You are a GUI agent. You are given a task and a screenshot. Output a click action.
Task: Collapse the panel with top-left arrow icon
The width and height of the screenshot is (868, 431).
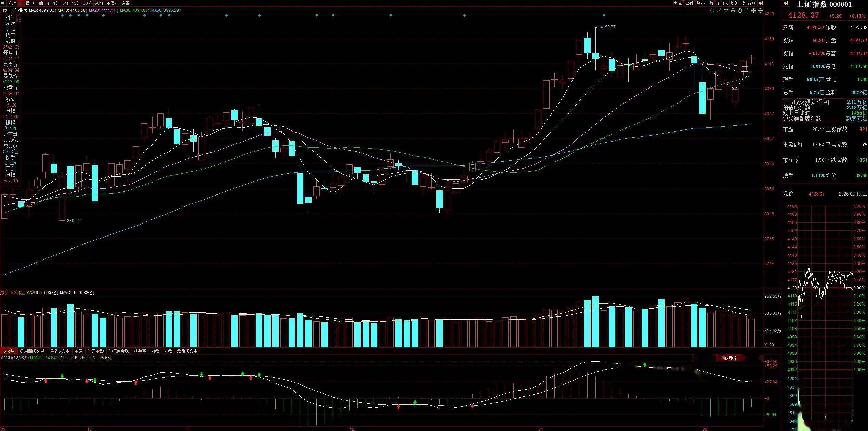[3, 3]
